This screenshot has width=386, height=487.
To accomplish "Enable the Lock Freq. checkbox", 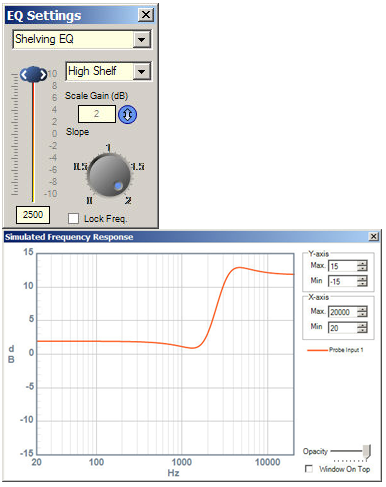I will 73,219.
